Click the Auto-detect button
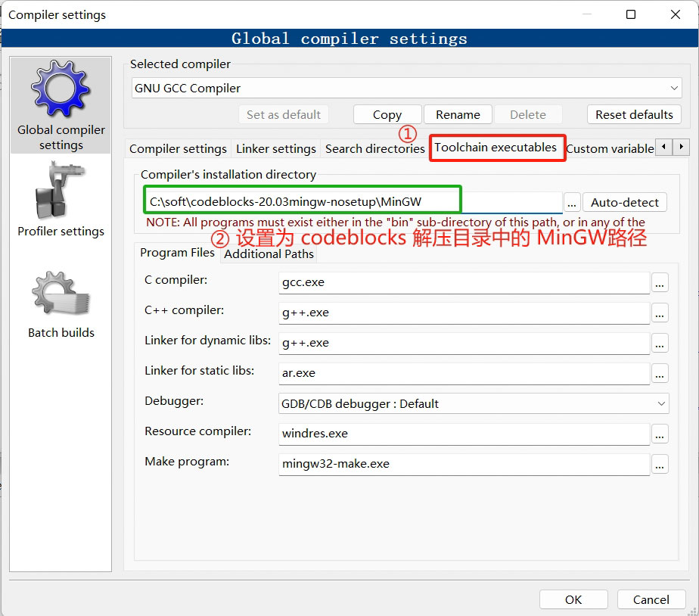The height and width of the screenshot is (616, 699). click(x=625, y=203)
